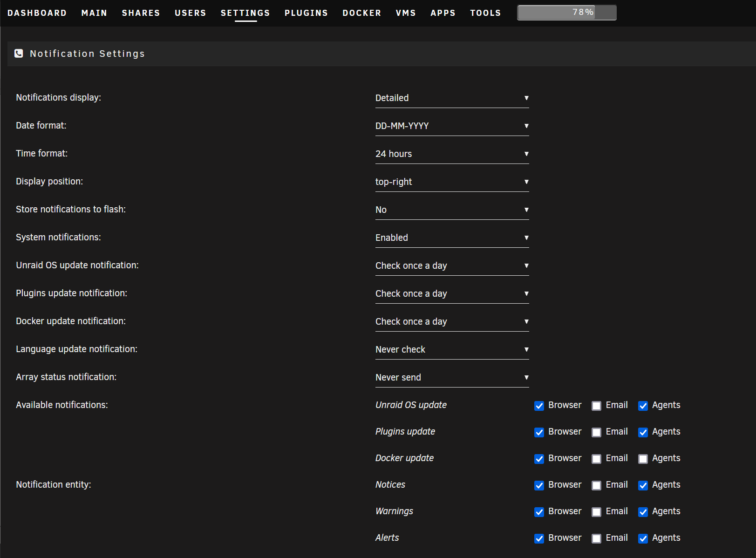Uncheck Browser for Docker update
Image resolution: width=756 pixels, height=558 pixels.
pyautogui.click(x=539, y=459)
